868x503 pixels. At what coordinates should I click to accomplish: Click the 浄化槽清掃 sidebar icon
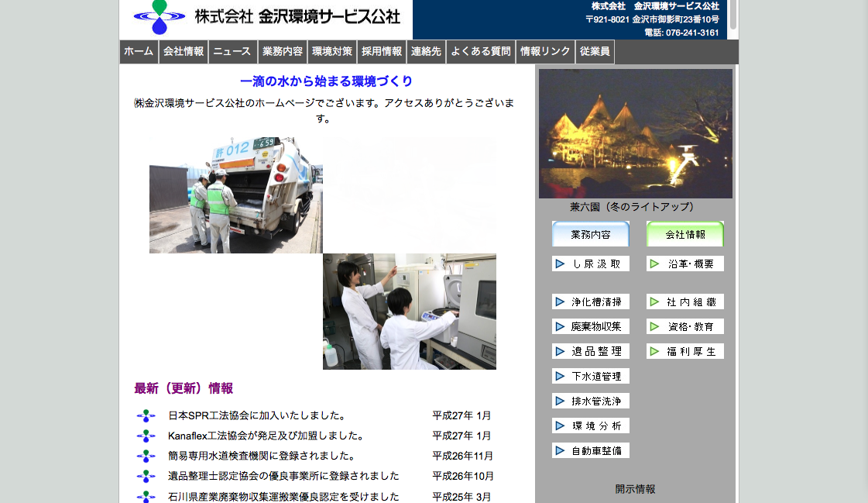pos(590,301)
